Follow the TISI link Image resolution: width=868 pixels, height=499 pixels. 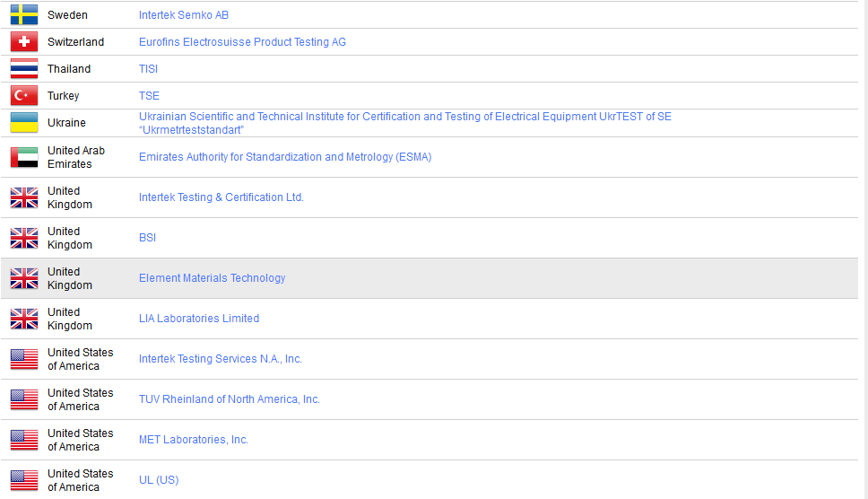pyautogui.click(x=148, y=69)
